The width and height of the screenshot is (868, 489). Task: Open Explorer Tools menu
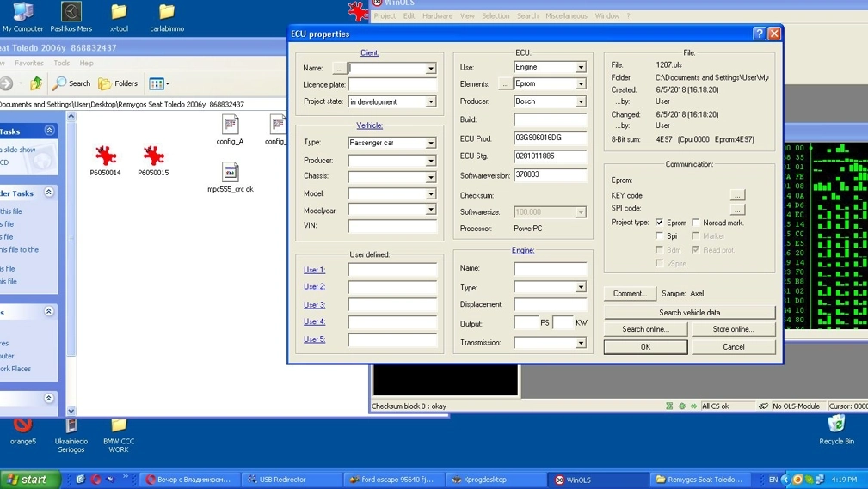coord(61,63)
